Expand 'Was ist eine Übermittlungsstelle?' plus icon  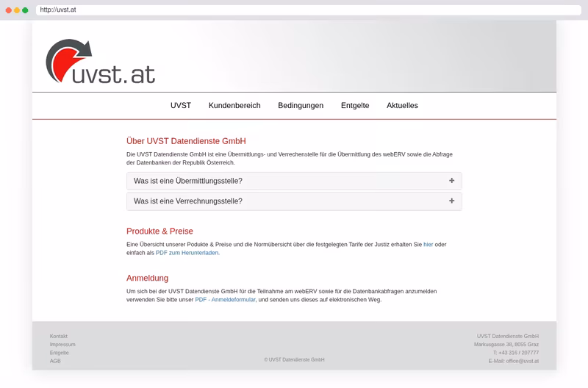pyautogui.click(x=451, y=181)
